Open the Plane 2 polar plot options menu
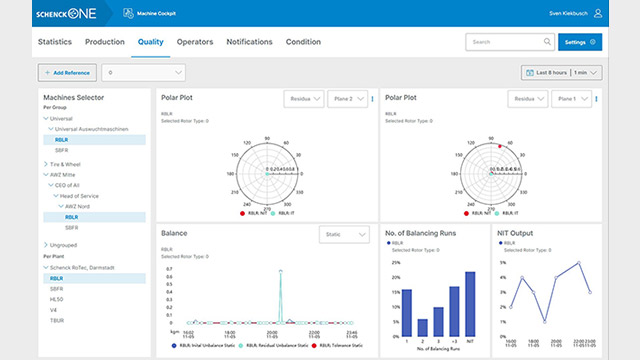 [372, 99]
